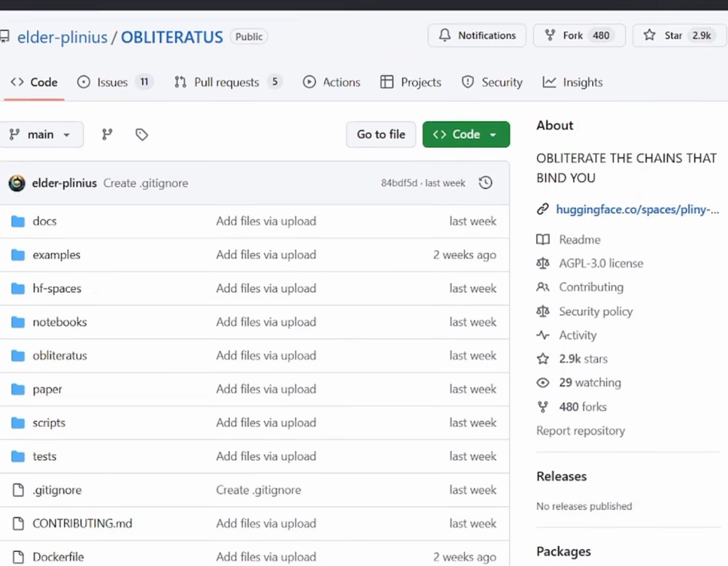728x566 pixels.
Task: Click the star icon next to 2.9k stars
Action: (x=543, y=359)
